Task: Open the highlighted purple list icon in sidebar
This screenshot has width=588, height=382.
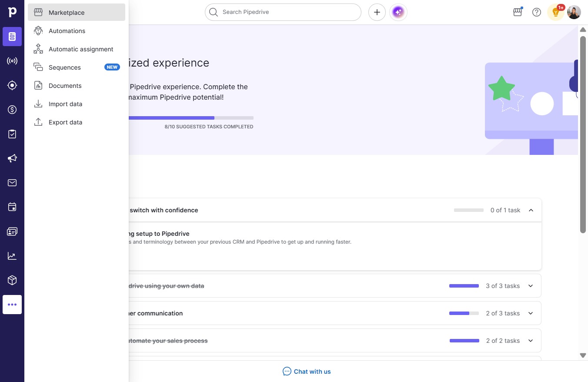Action: [x=12, y=37]
